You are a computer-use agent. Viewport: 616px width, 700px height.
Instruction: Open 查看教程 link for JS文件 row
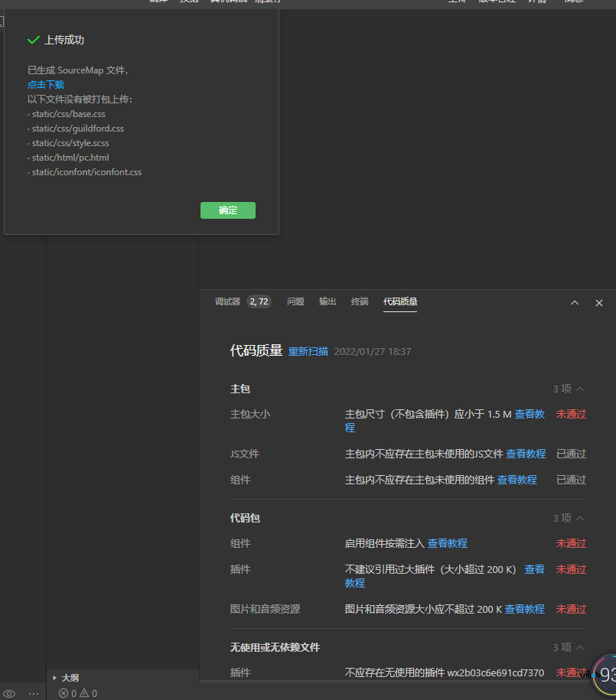pos(526,454)
